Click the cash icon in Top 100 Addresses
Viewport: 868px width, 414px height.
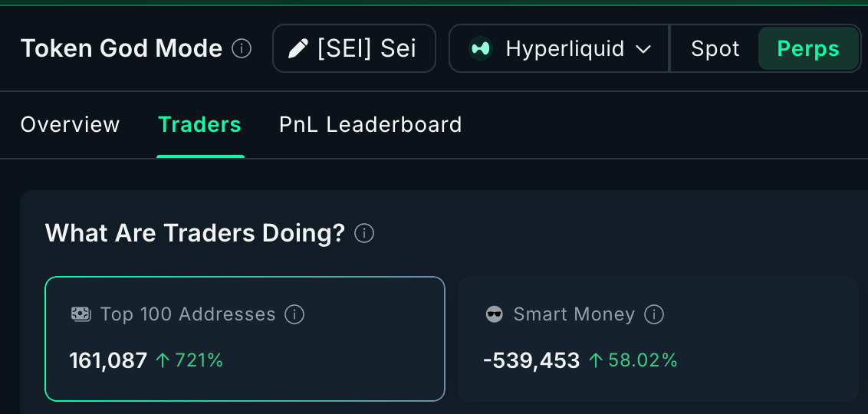pos(81,314)
